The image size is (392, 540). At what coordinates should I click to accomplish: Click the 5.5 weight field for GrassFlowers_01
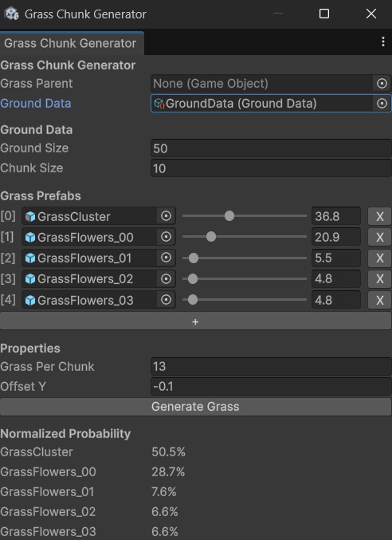coord(336,258)
